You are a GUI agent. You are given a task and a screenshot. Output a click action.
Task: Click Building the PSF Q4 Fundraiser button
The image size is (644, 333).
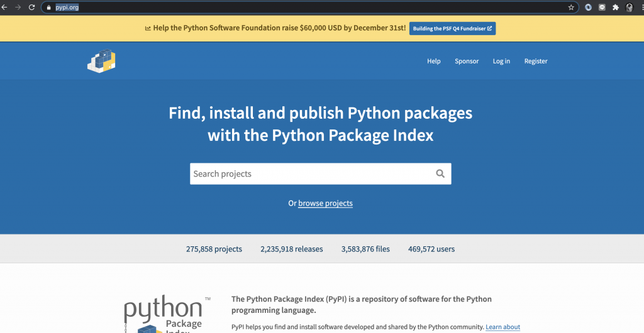(x=452, y=28)
